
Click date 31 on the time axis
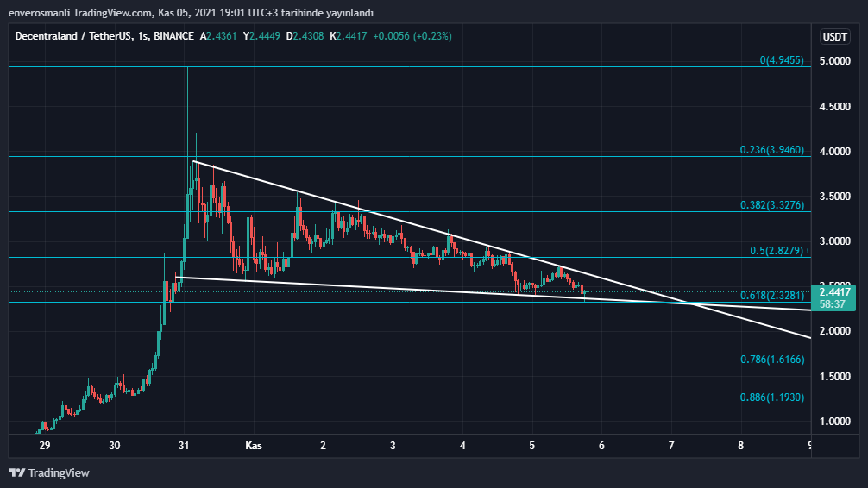coord(184,446)
